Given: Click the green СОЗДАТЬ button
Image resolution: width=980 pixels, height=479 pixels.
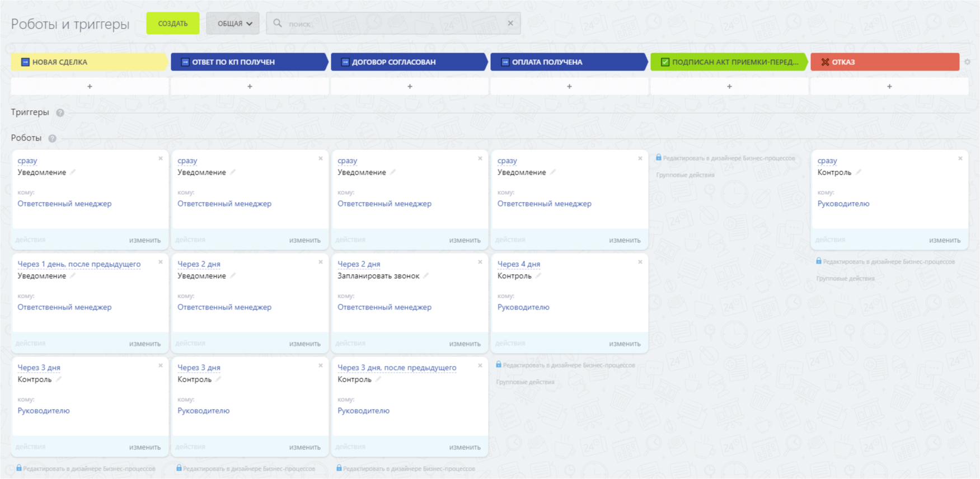Looking at the screenshot, I should [x=172, y=24].
